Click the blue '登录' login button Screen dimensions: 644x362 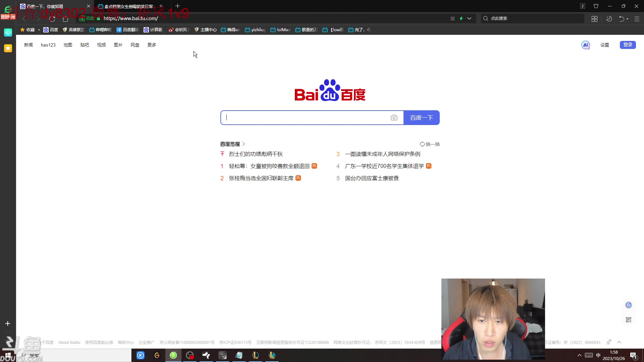[628, 45]
